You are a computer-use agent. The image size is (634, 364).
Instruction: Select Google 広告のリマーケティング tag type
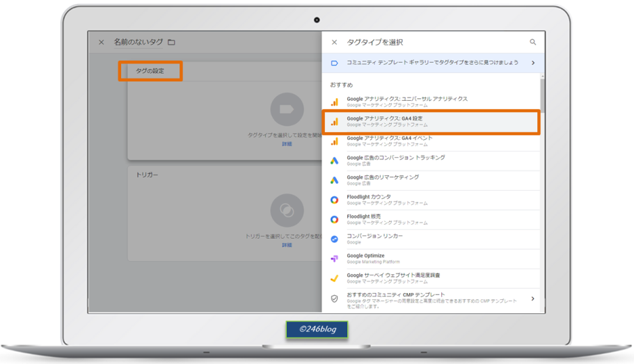tap(431, 180)
